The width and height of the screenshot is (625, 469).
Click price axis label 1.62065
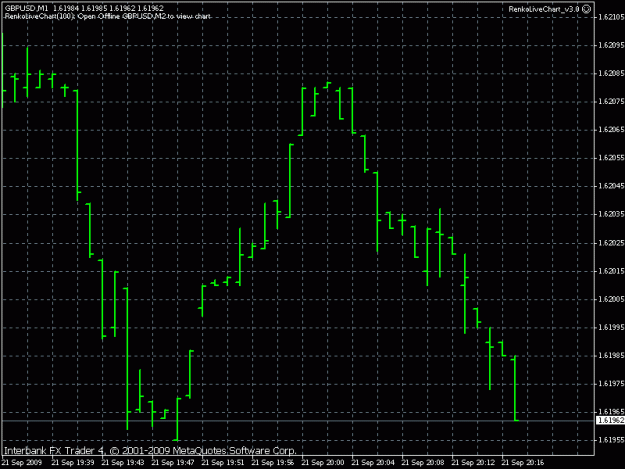pos(611,130)
